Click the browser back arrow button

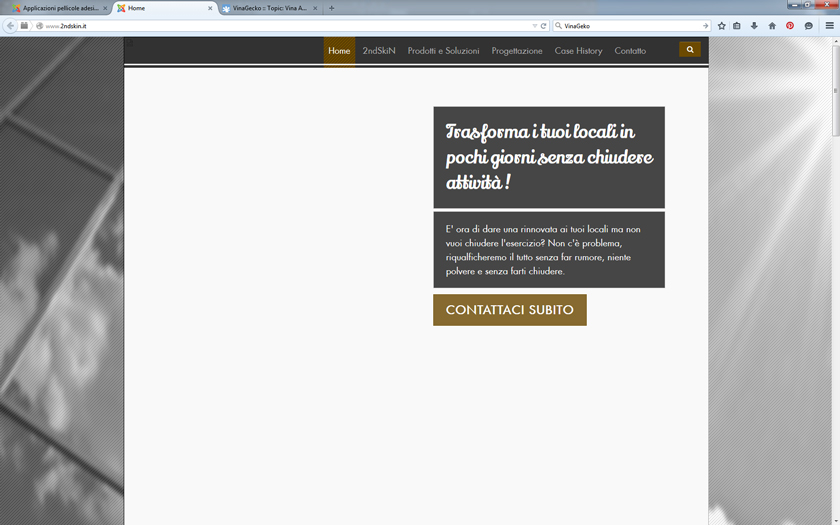pos(10,26)
